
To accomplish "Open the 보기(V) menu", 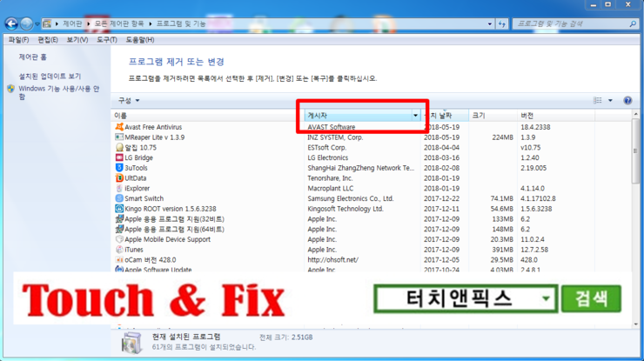I will click(x=77, y=40).
